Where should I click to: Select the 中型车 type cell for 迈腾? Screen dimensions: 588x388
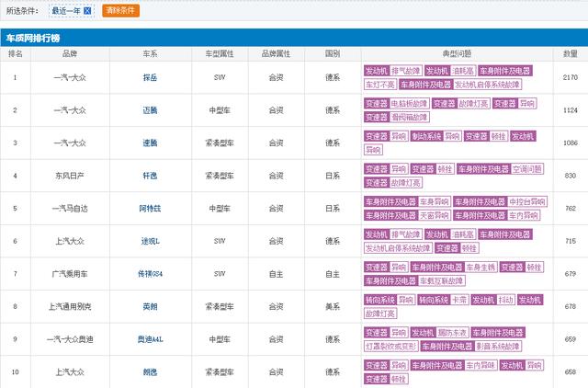pyautogui.click(x=220, y=110)
